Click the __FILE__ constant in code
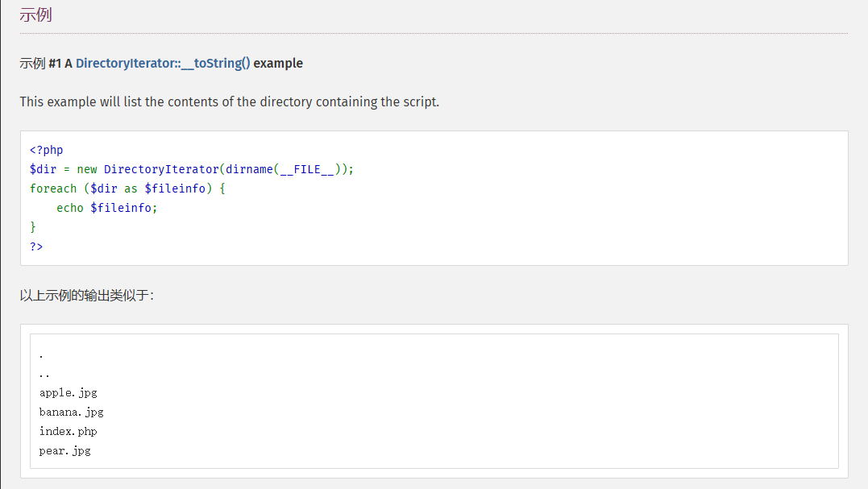The width and height of the screenshot is (868, 489). click(x=306, y=169)
